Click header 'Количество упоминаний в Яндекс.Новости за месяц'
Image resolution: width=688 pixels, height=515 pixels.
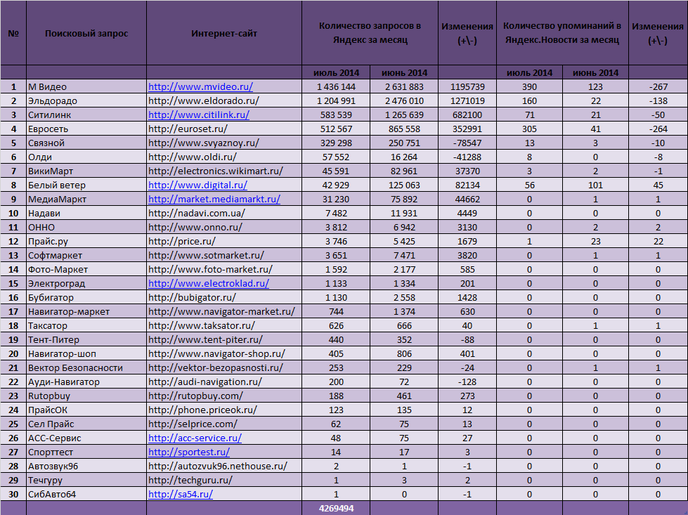click(562, 33)
